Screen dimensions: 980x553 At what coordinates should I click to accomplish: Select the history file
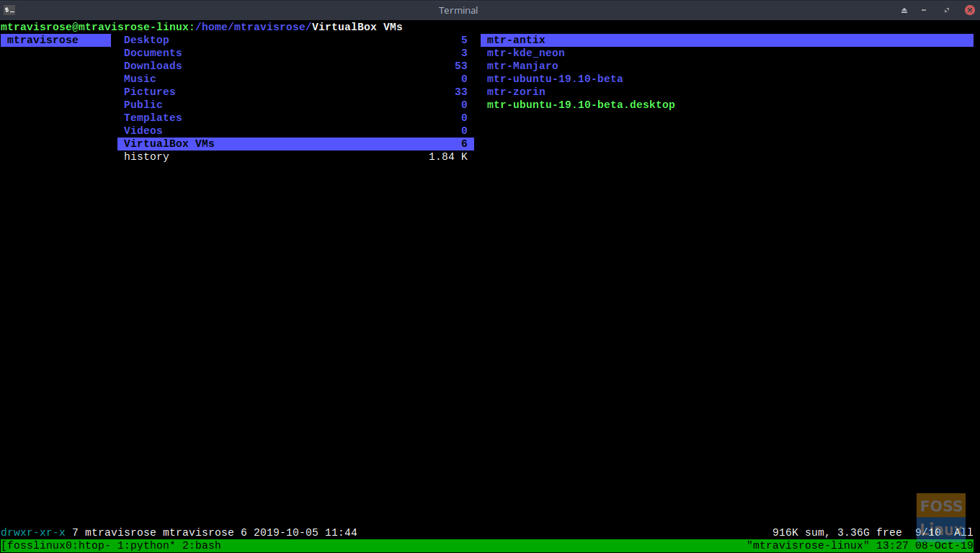click(x=146, y=157)
